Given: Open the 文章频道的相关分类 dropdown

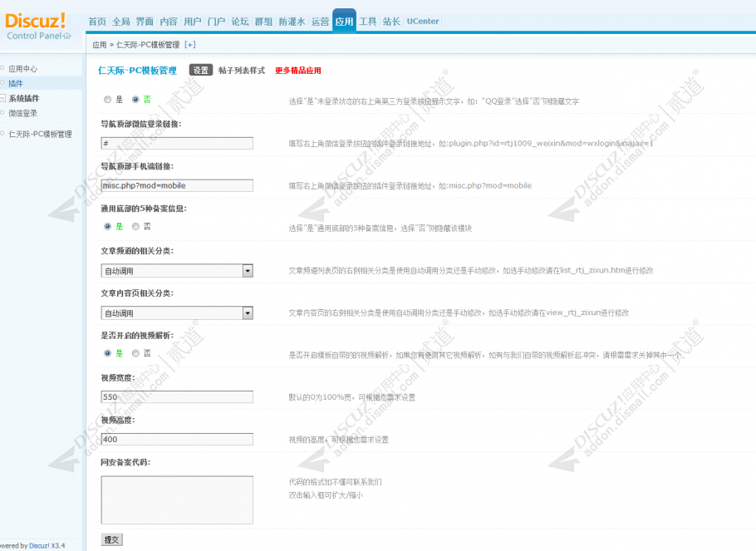Looking at the screenshot, I should point(177,271).
